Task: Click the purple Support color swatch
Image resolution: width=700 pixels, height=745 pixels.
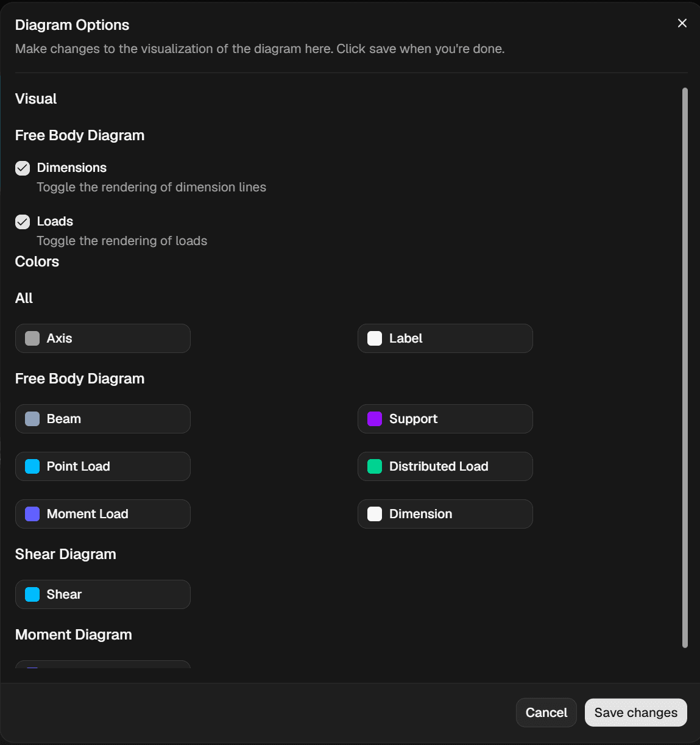Action: tap(375, 419)
